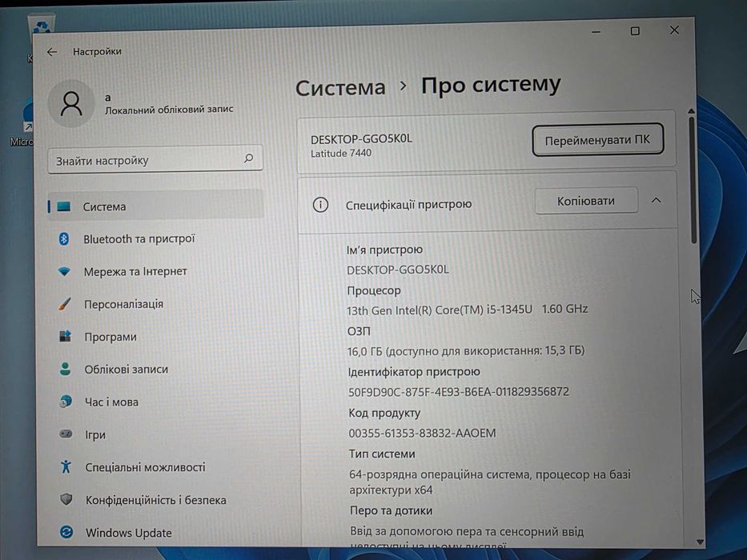This screenshot has width=747, height=560.
Task: Click the 64-розрядна операційна система text
Action: (x=490, y=482)
